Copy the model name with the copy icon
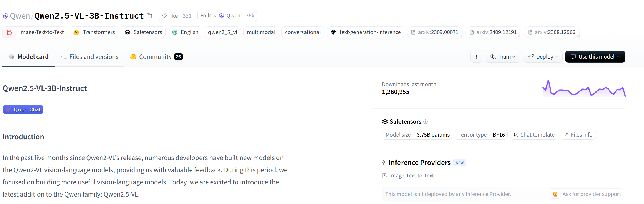The image size is (644, 204). [149, 16]
